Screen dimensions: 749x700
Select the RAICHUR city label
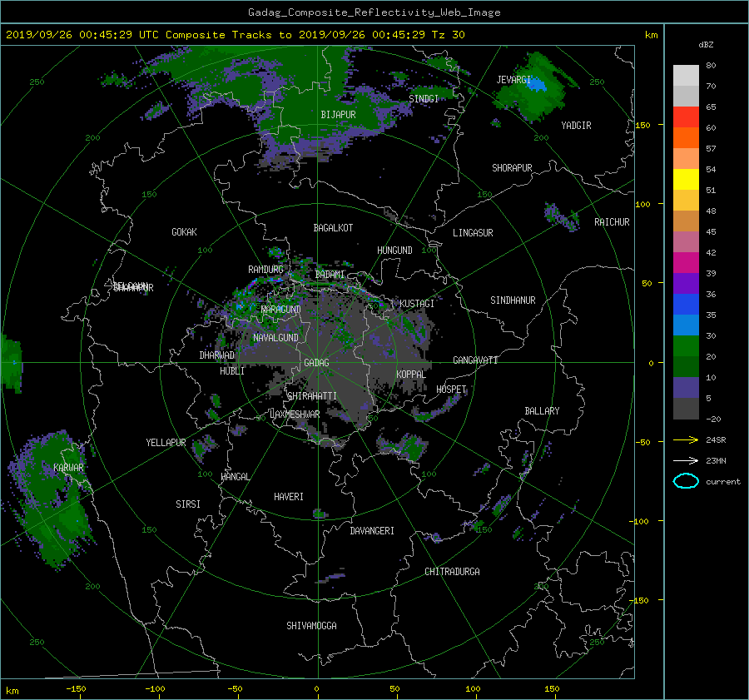(x=612, y=222)
